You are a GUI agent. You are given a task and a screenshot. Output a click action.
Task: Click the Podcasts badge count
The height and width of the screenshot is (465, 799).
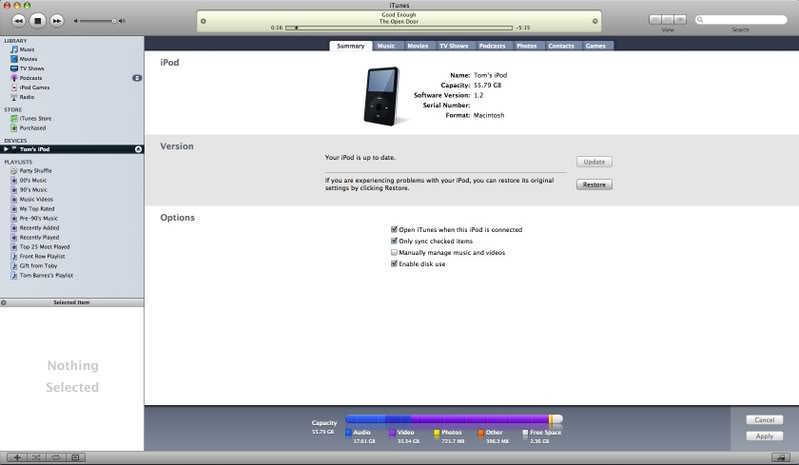pos(137,78)
